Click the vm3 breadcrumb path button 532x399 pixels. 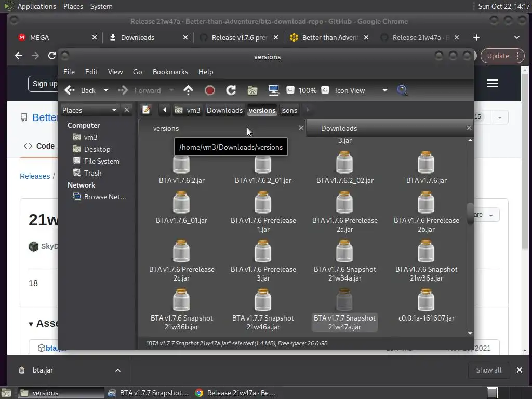(x=188, y=110)
